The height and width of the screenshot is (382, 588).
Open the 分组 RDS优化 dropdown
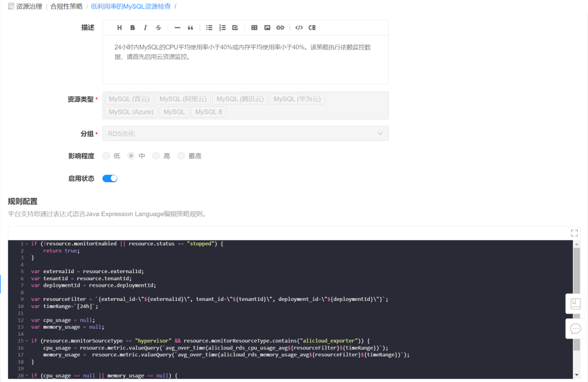point(245,133)
